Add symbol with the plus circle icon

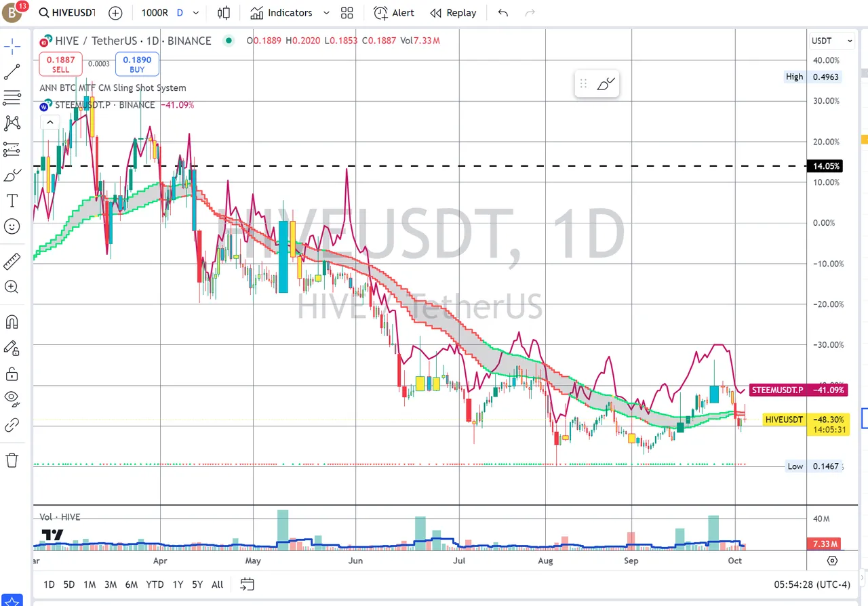(x=116, y=13)
